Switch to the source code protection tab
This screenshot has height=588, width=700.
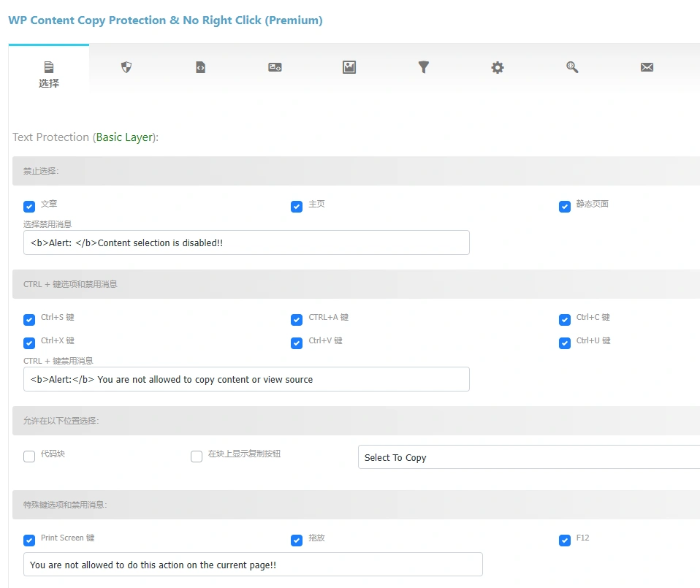pos(200,66)
